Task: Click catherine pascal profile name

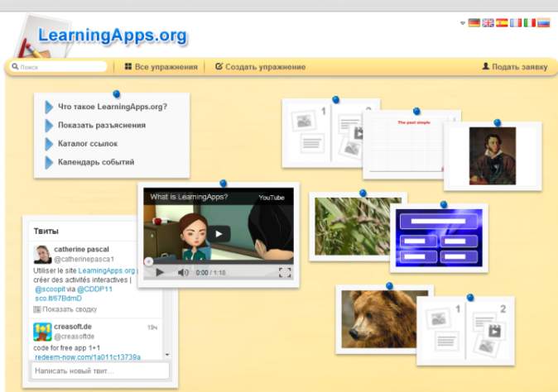Action: (81, 250)
